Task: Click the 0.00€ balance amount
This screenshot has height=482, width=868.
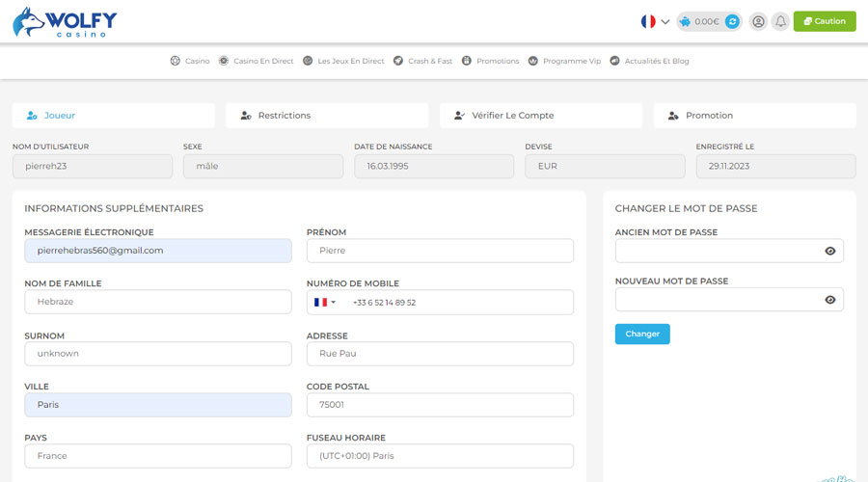Action: 707,21
